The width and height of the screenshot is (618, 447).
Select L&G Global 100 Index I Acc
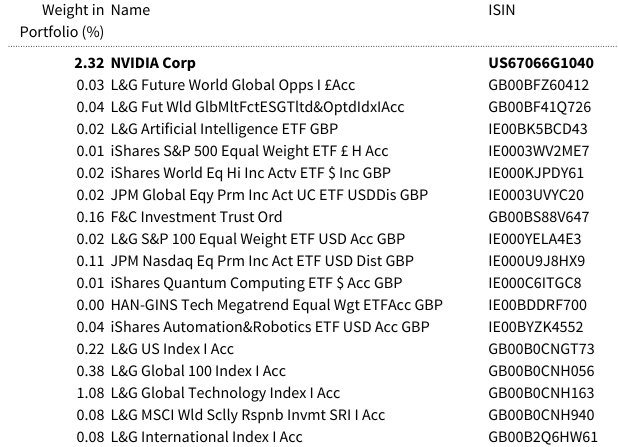point(198,371)
